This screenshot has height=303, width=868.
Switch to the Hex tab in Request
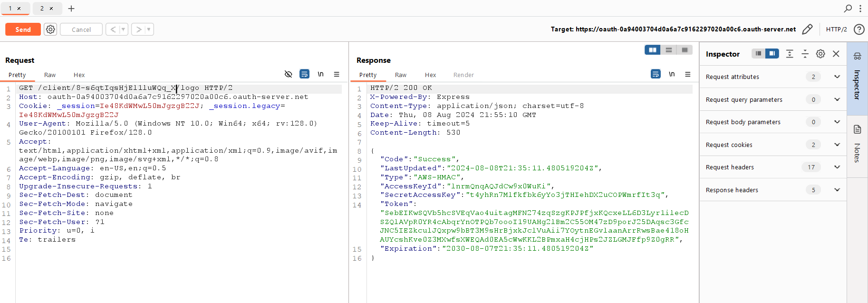click(x=79, y=75)
